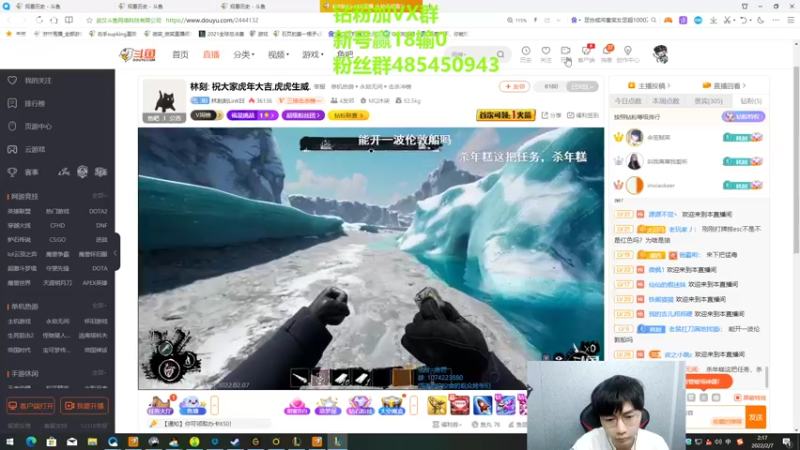Image resolution: width=800 pixels, height=450 pixels.
Task: Click the orange 发送 button in chat
Action: tap(756, 417)
